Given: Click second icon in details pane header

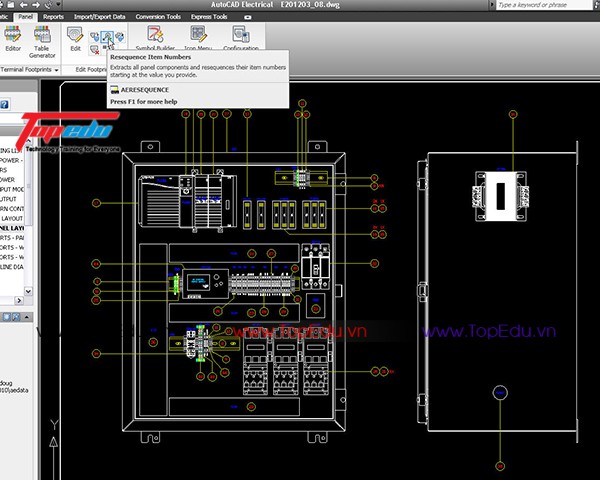Looking at the screenshot, I should pos(16,317).
